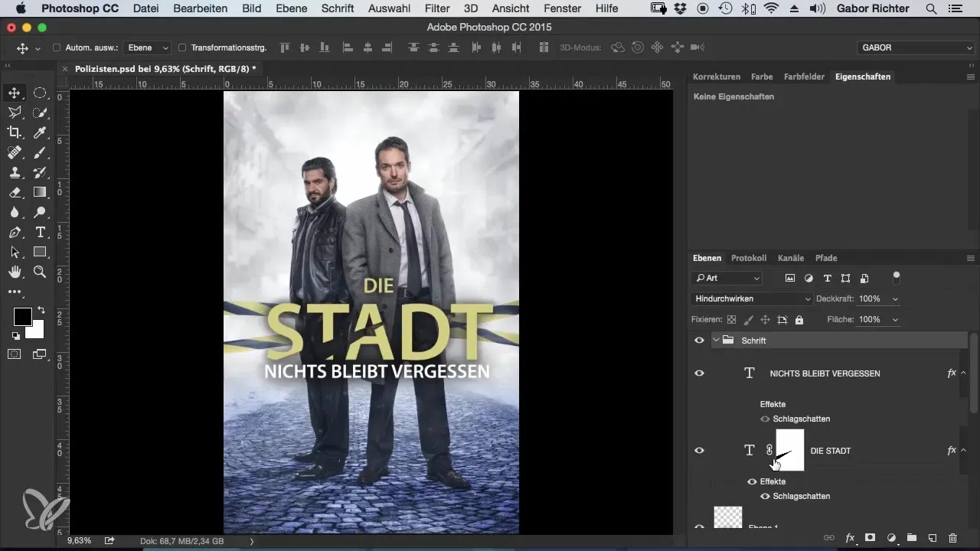Select the Crop tool
Viewport: 980px width, 551px height.
(x=15, y=132)
